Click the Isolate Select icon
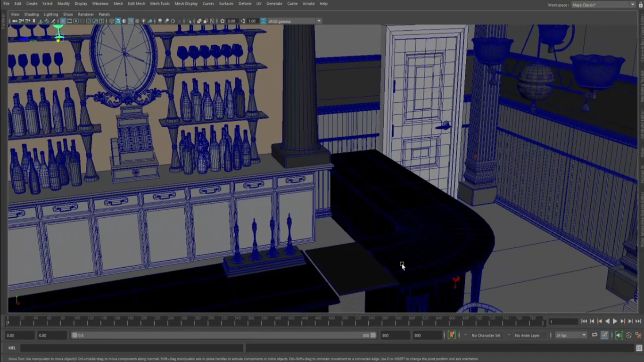 pyautogui.click(x=190, y=21)
